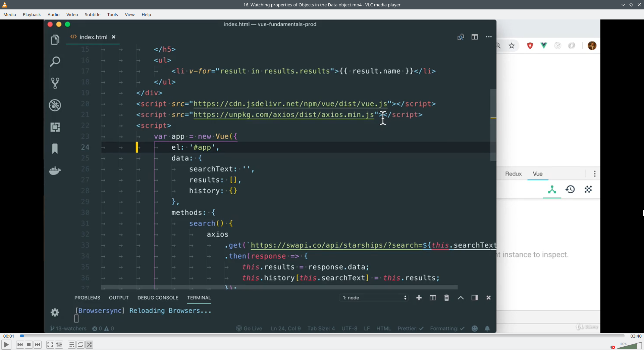Click the Prettier status item
This screenshot has width=644, height=350.
click(411, 329)
